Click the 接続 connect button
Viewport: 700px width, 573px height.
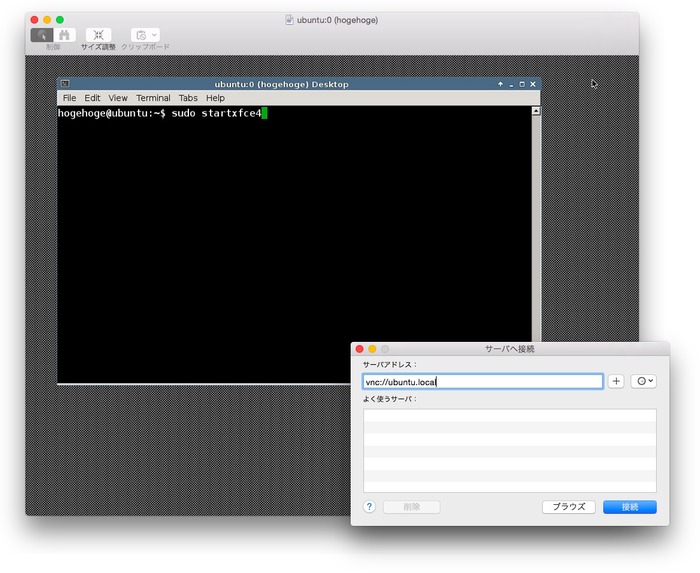pyautogui.click(x=630, y=507)
